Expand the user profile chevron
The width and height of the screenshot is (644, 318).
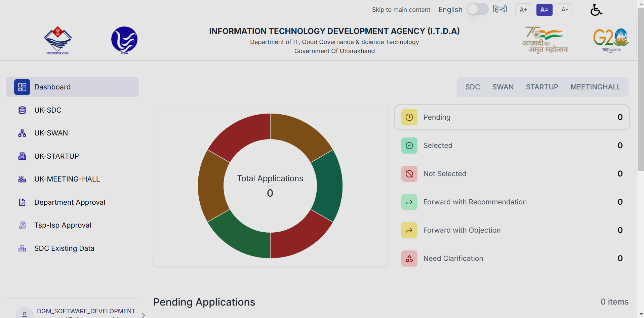click(144, 315)
